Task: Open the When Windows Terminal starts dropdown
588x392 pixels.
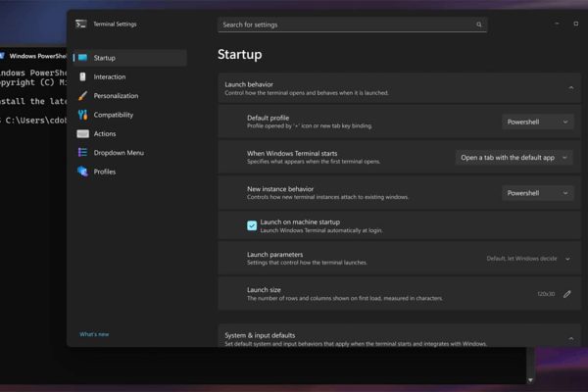Action: click(x=514, y=157)
